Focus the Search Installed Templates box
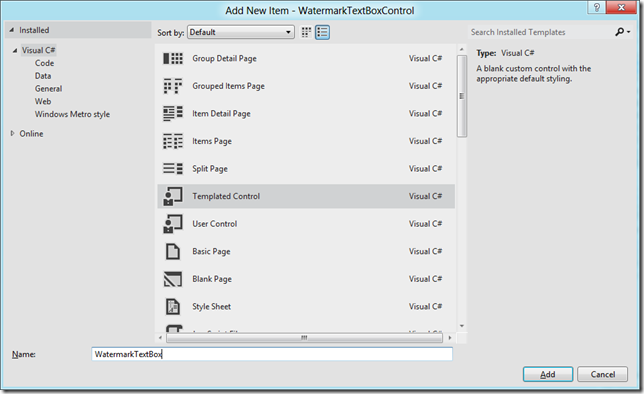Viewport: 644px width, 394px height. (540, 32)
